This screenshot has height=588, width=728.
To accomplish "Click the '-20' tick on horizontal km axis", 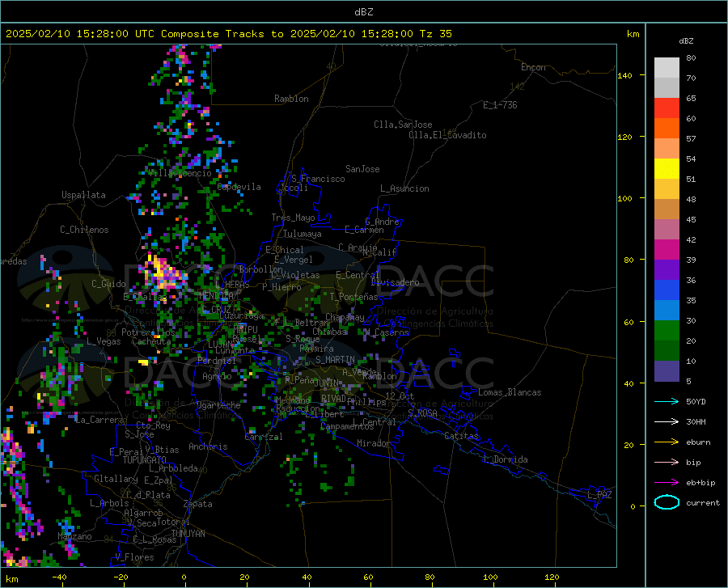I will [121, 577].
